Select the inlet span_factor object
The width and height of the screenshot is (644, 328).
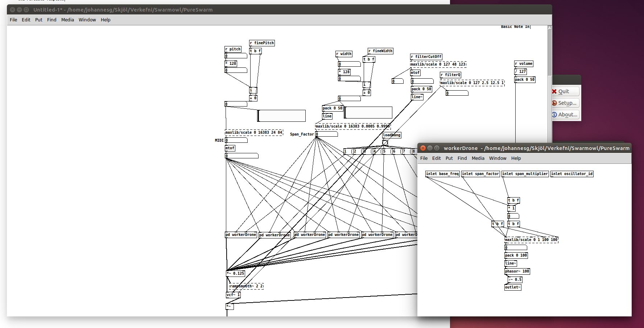(x=480, y=174)
